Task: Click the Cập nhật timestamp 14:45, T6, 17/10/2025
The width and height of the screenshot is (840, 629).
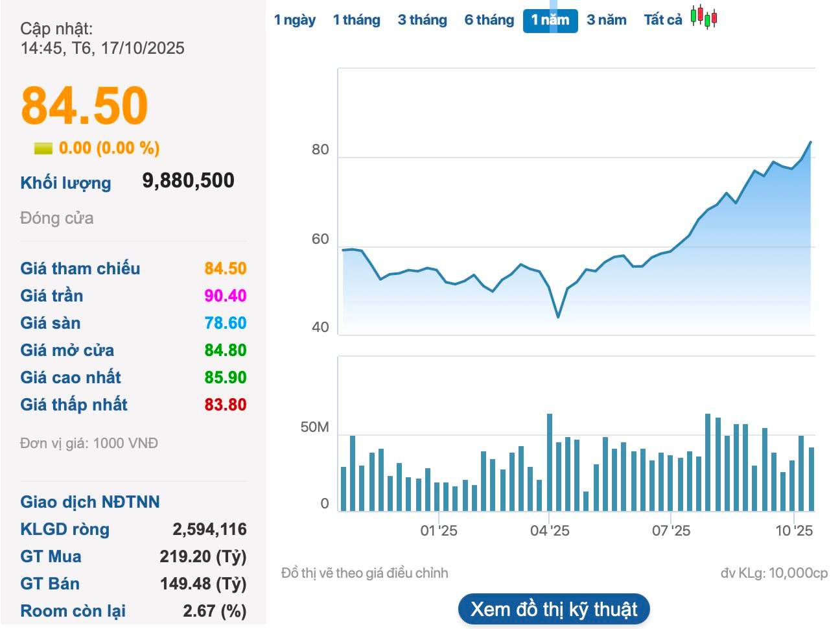Action: [x=102, y=48]
